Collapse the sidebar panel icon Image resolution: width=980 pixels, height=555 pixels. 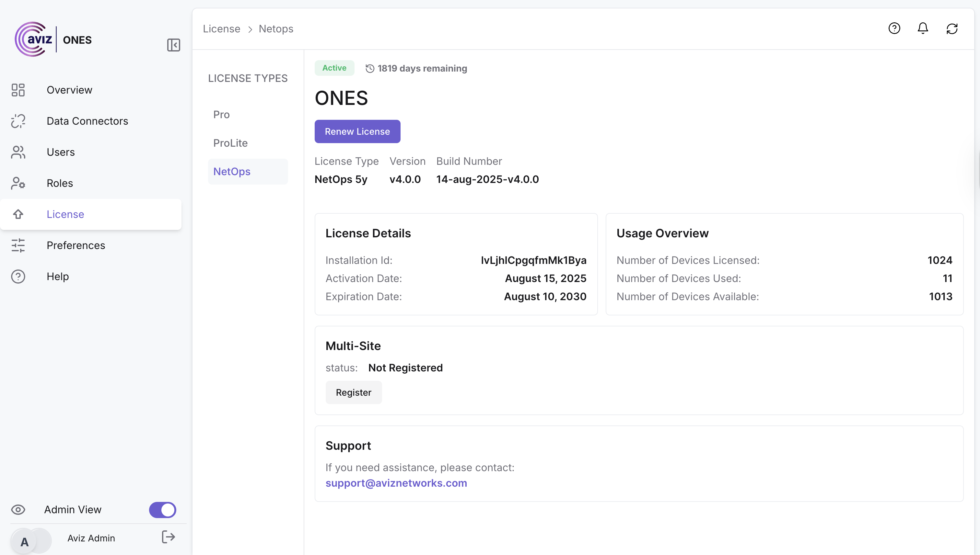click(174, 45)
